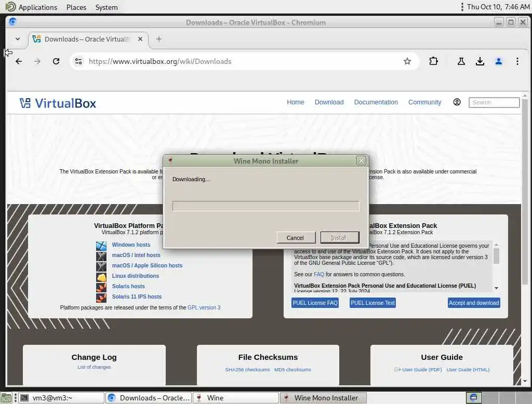
Task: Click the browser back arrow
Action: 19,61
